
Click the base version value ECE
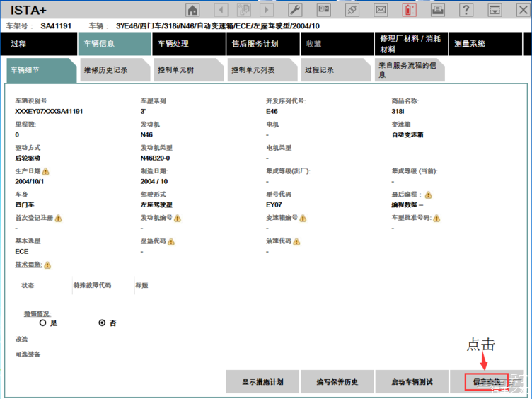point(22,251)
